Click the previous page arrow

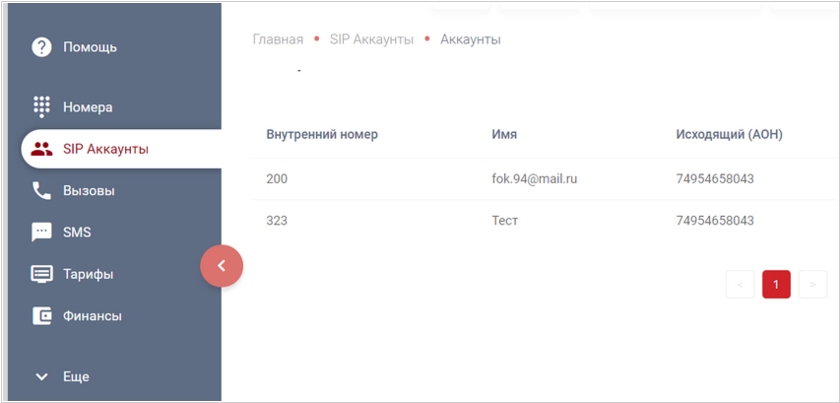[740, 285]
